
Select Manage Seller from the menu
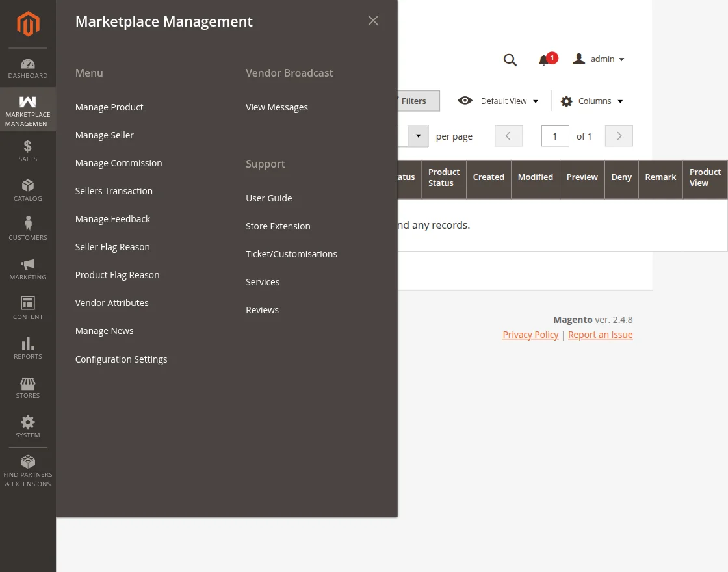tap(104, 135)
